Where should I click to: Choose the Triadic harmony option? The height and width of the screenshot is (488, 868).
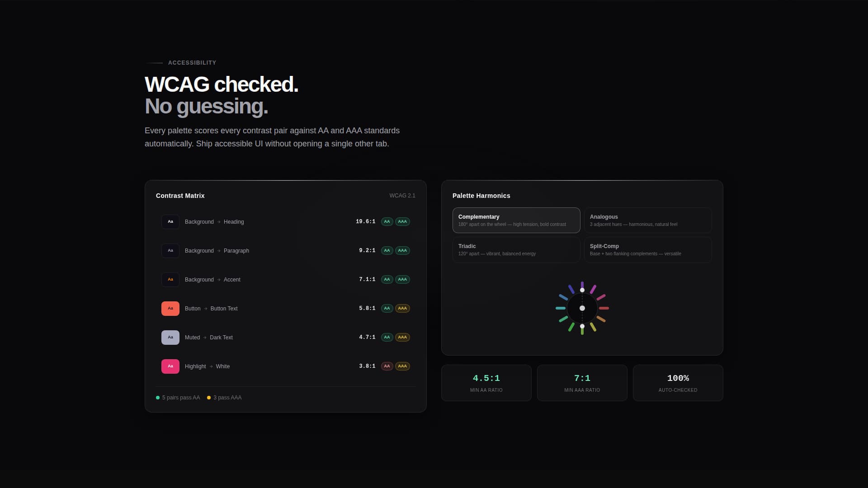pos(516,250)
